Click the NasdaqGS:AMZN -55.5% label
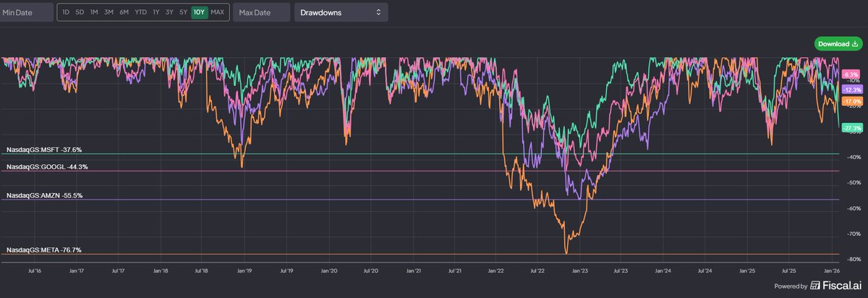The height and width of the screenshot is (298, 868). click(x=44, y=195)
